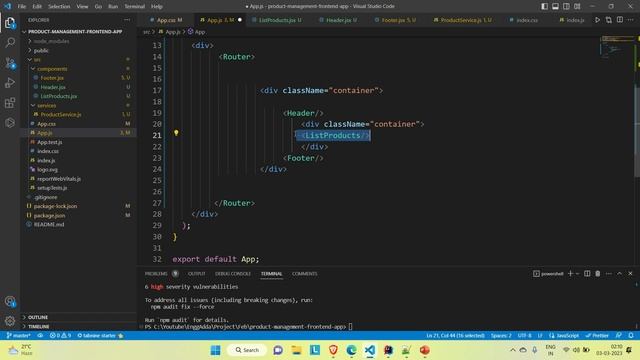The height and width of the screenshot is (360, 640).
Task: Add a new terminal with plus icon
Action: (570, 273)
